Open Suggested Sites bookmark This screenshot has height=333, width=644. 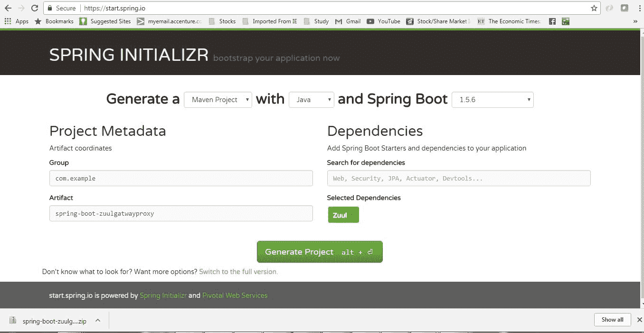click(x=105, y=21)
